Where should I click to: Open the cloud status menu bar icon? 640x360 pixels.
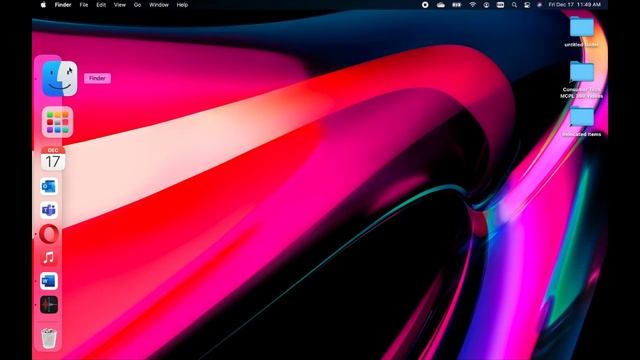(x=441, y=5)
